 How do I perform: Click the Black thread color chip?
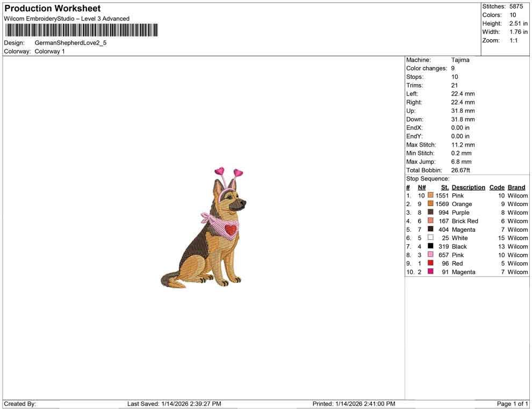click(x=429, y=246)
